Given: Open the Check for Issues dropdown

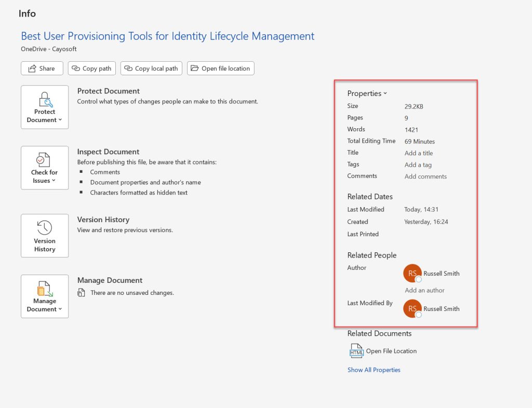Looking at the screenshot, I should pos(45,168).
